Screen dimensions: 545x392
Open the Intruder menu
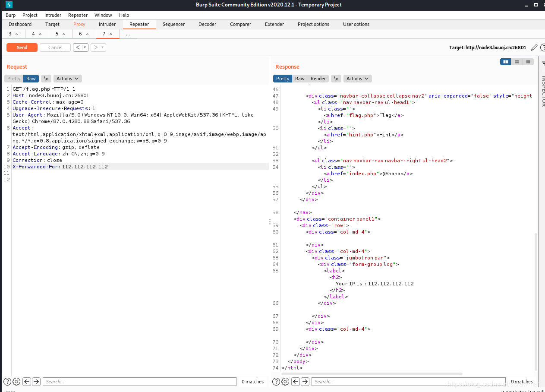[53, 15]
